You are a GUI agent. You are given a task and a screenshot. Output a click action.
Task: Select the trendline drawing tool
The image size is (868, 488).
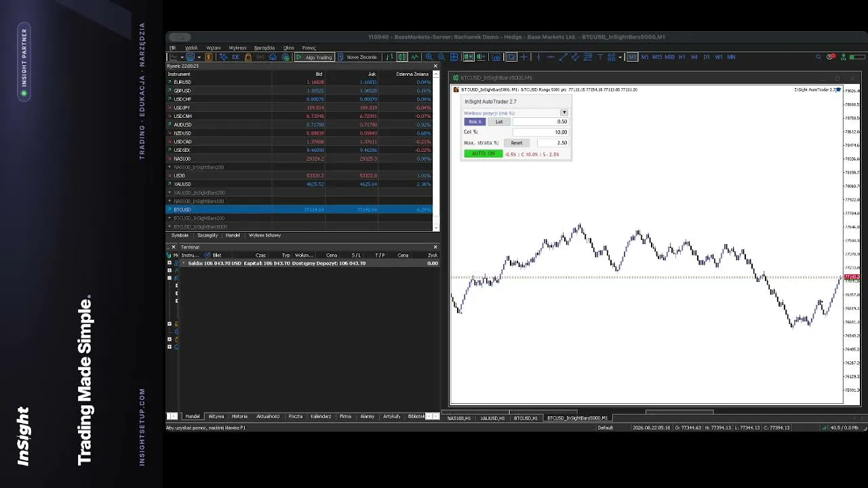pos(563,57)
